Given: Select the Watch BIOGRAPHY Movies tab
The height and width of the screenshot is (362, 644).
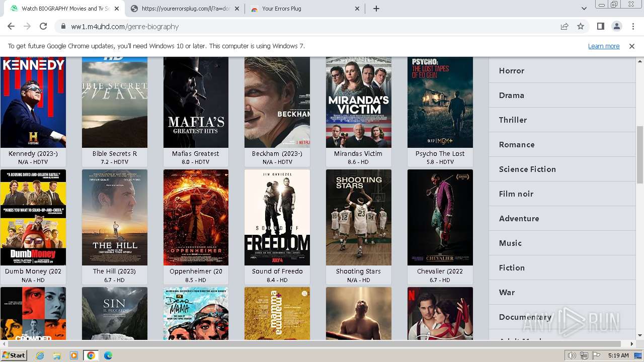Looking at the screenshot, I should click(x=64, y=9).
